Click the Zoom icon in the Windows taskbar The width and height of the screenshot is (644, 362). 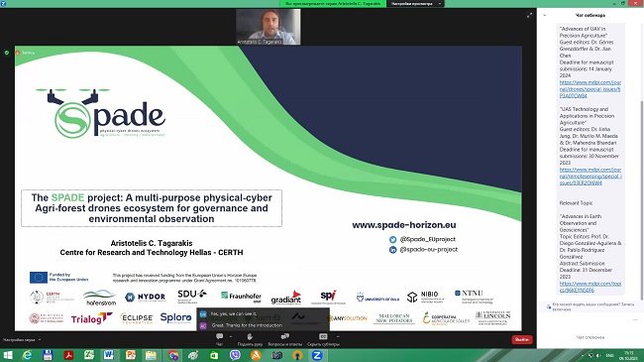tap(317, 355)
